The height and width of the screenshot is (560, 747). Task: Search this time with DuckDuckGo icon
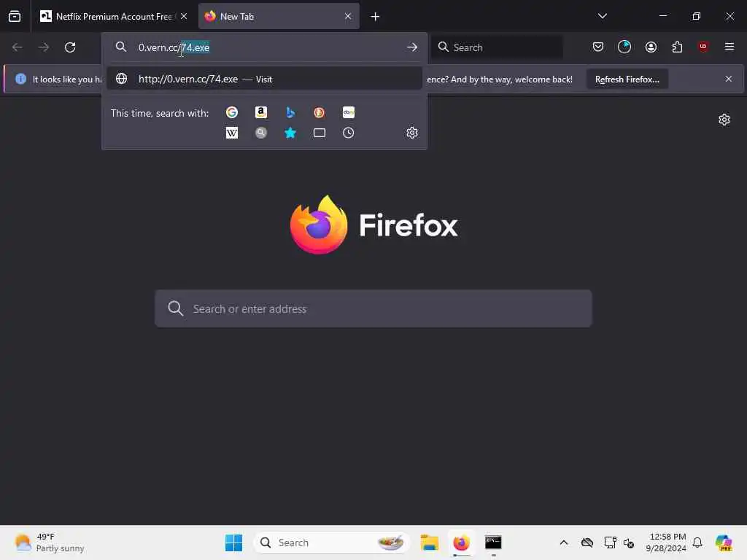[x=320, y=112]
